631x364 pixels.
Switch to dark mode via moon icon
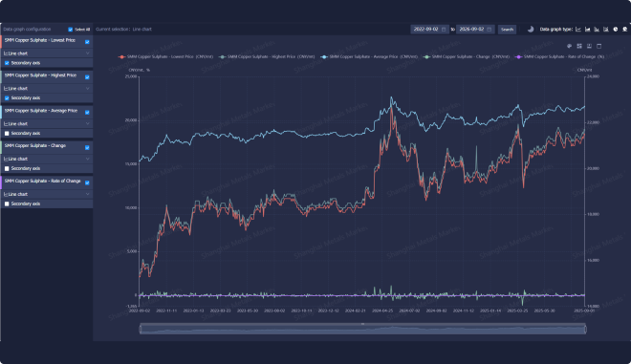531,29
